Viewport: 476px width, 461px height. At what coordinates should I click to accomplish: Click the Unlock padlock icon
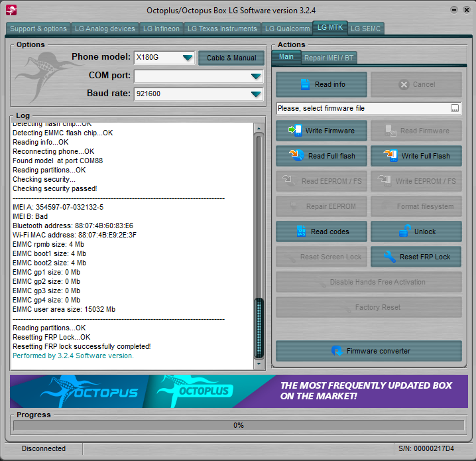(x=405, y=231)
